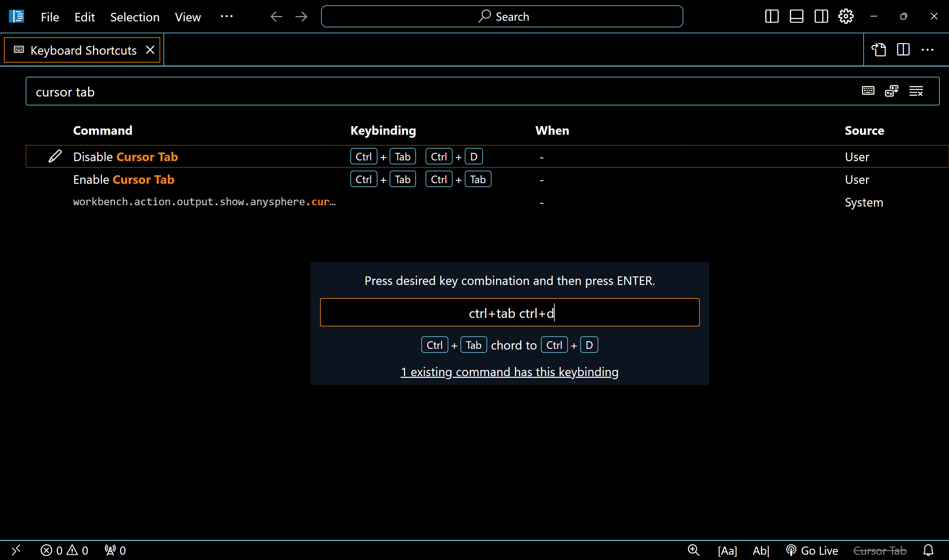Open the Edit menu
The image size is (949, 560).
coord(85,17)
